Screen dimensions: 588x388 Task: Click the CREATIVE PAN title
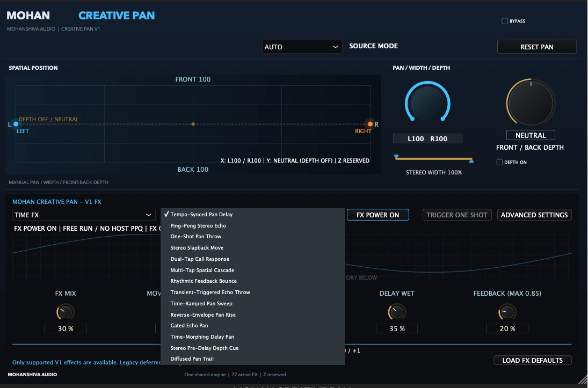click(x=117, y=16)
